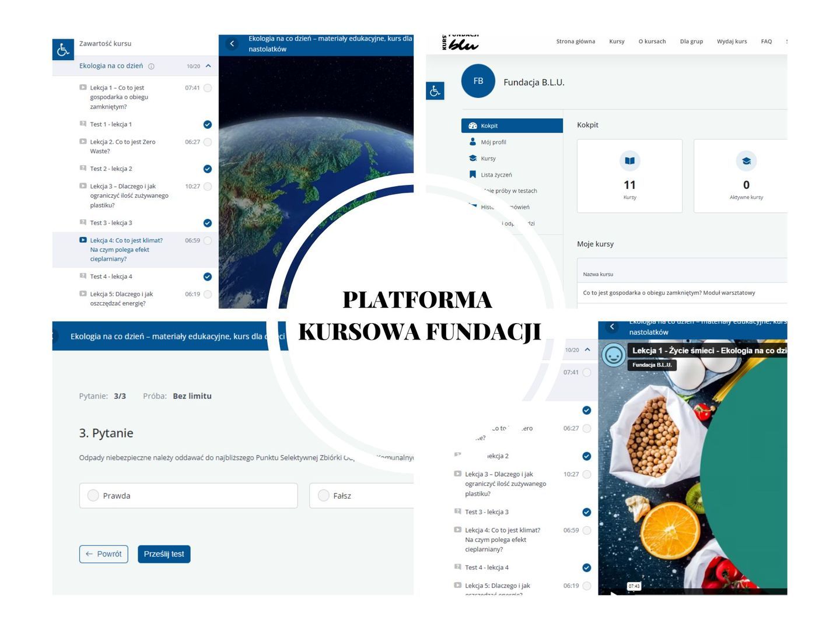Viewport: 840px width, 630px height.
Task: Go back using arrow above the food video
Action: click(x=612, y=327)
